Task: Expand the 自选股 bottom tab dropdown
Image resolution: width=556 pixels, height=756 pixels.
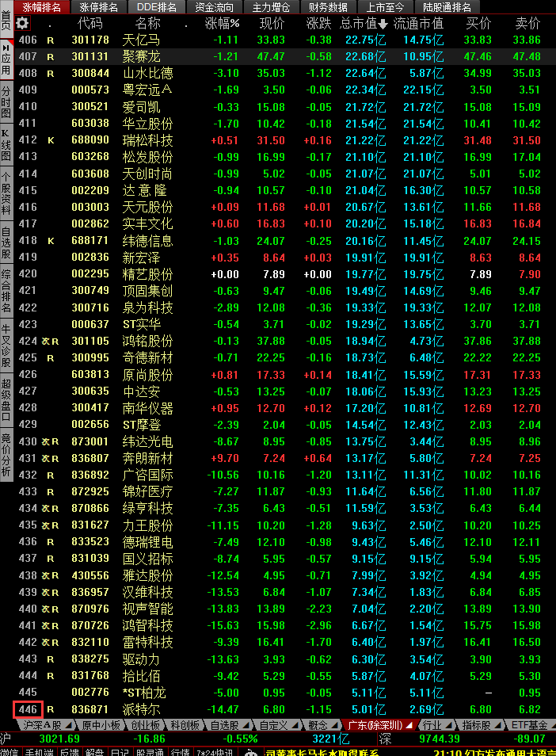Action: click(x=246, y=724)
